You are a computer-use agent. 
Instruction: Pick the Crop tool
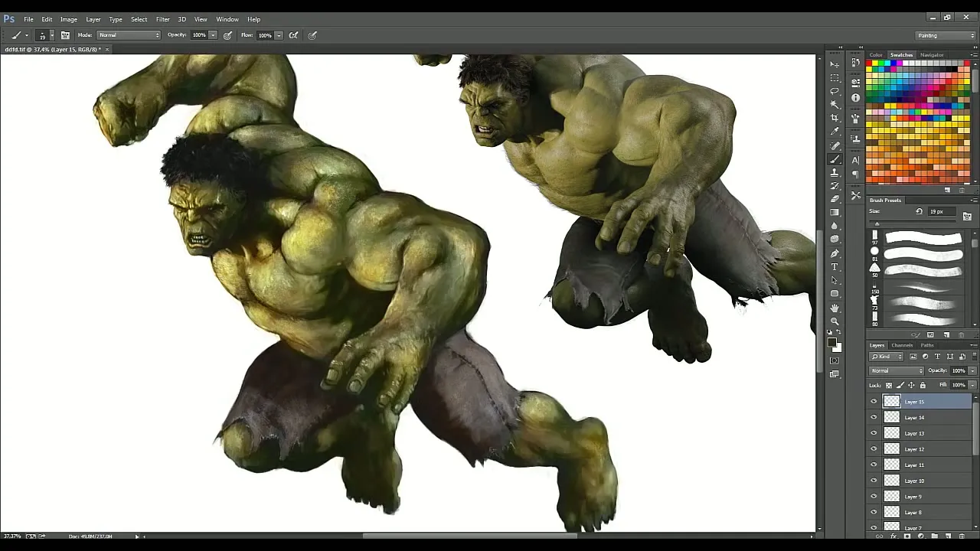coord(835,118)
